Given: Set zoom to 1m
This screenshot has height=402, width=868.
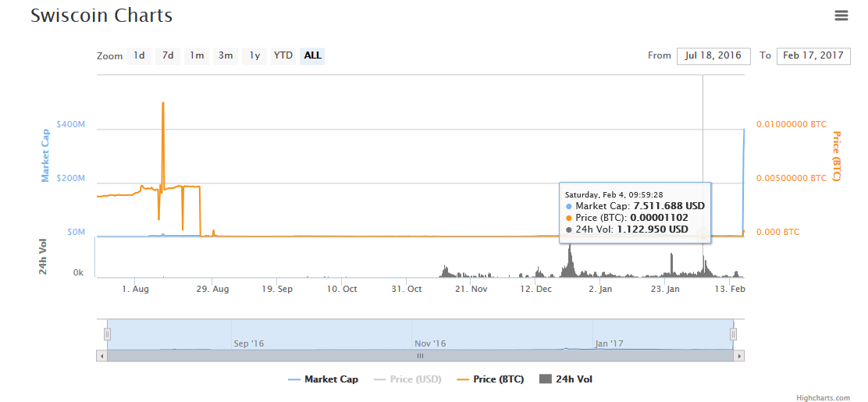Looking at the screenshot, I should coord(197,56).
